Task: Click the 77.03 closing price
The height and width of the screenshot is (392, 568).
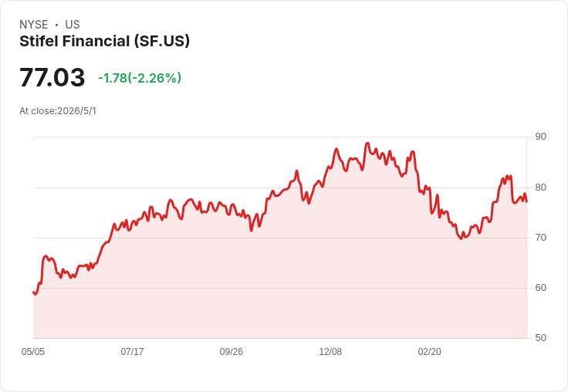Action: coord(52,77)
